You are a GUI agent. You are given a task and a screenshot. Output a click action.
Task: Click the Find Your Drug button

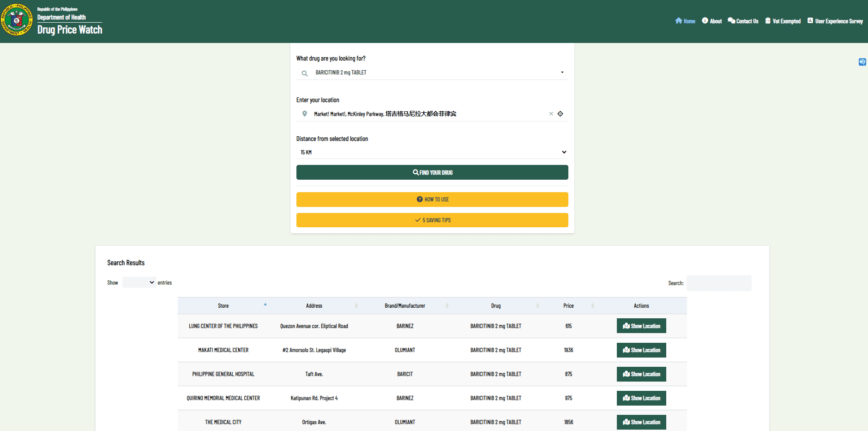point(432,172)
